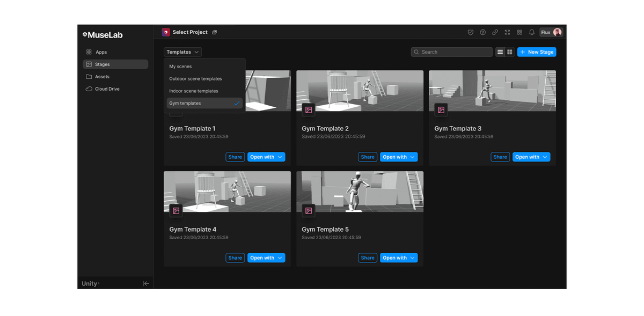Expand Open with arrow for Gym Template 1
Image resolution: width=644 pixels, height=316 pixels.
pyautogui.click(x=280, y=157)
